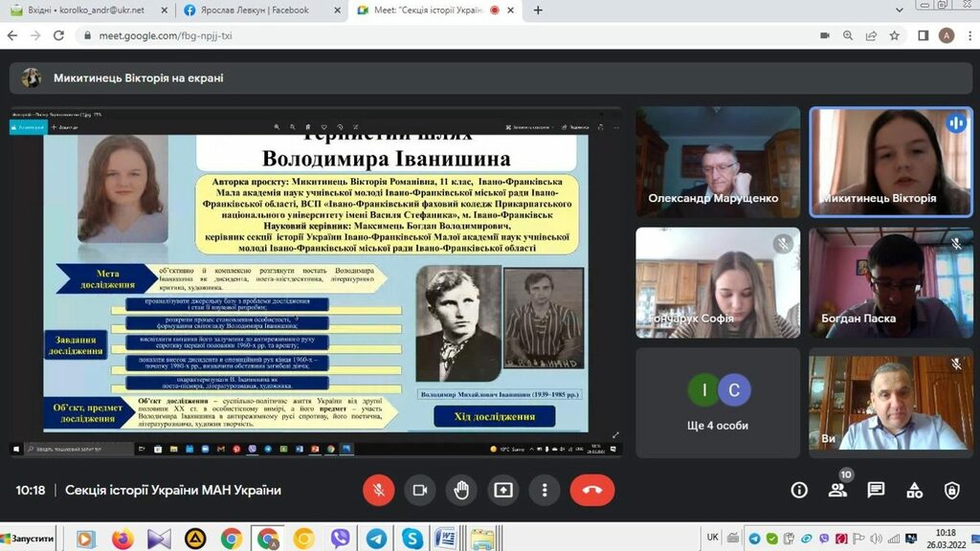
Task: Click the present screen icon
Action: click(502, 490)
